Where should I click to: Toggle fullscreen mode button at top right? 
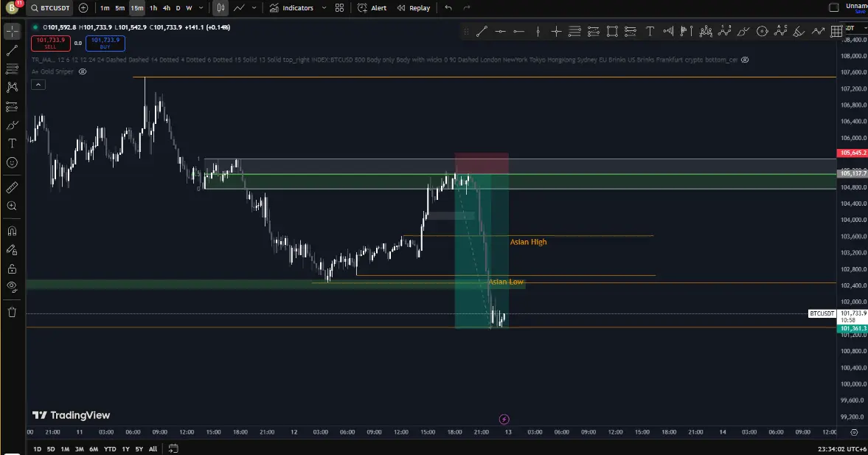[x=833, y=8]
